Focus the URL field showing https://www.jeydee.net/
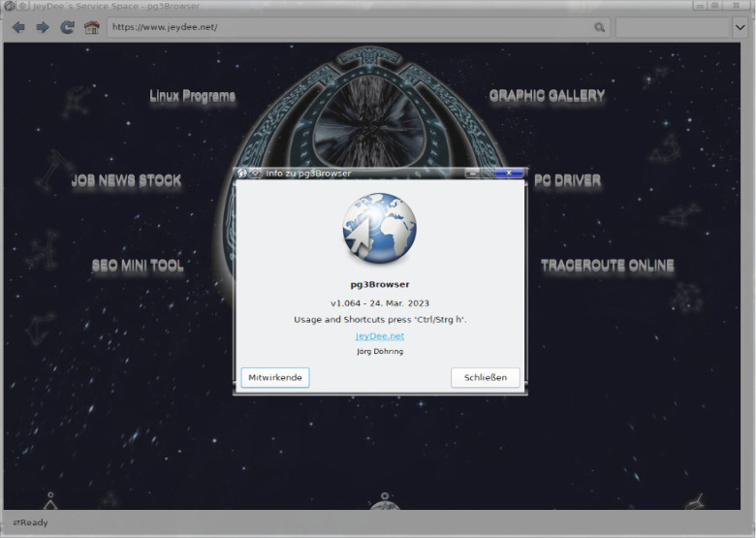 point(358,27)
